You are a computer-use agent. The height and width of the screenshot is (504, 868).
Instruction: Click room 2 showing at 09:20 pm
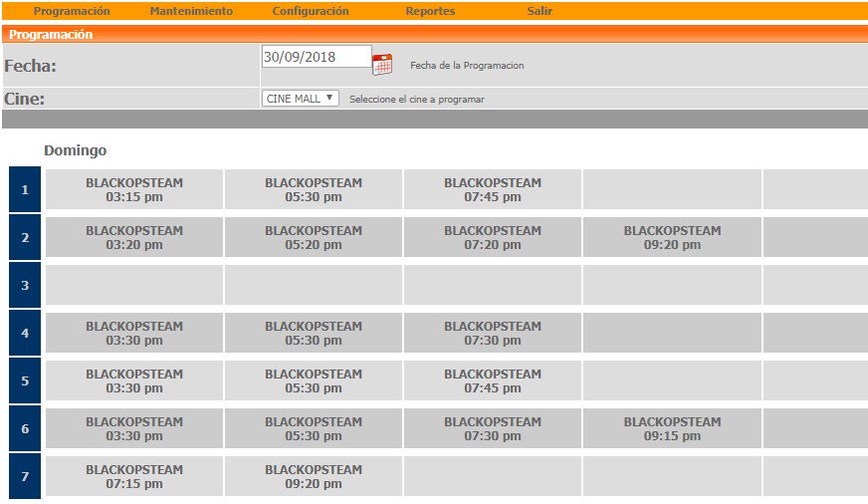point(672,237)
